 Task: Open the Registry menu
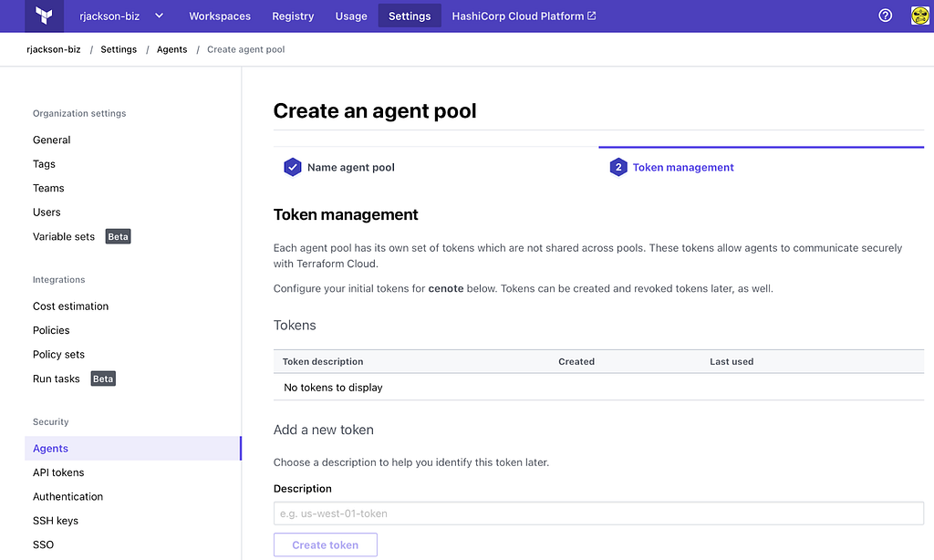[x=293, y=16]
